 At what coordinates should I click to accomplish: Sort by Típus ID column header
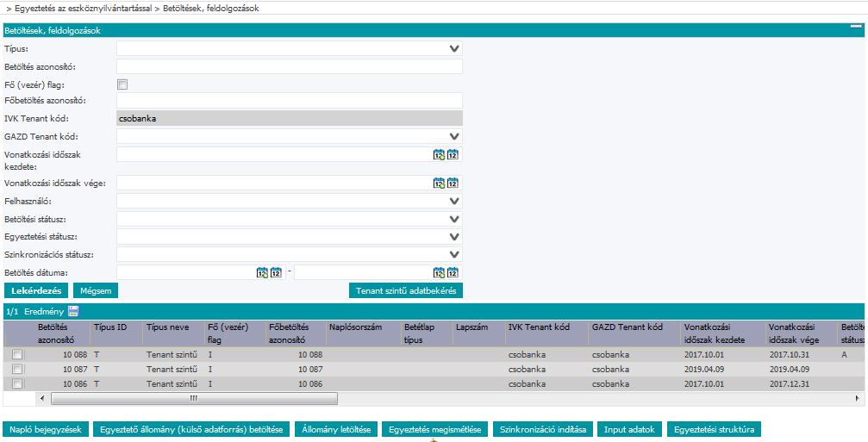[110, 327]
